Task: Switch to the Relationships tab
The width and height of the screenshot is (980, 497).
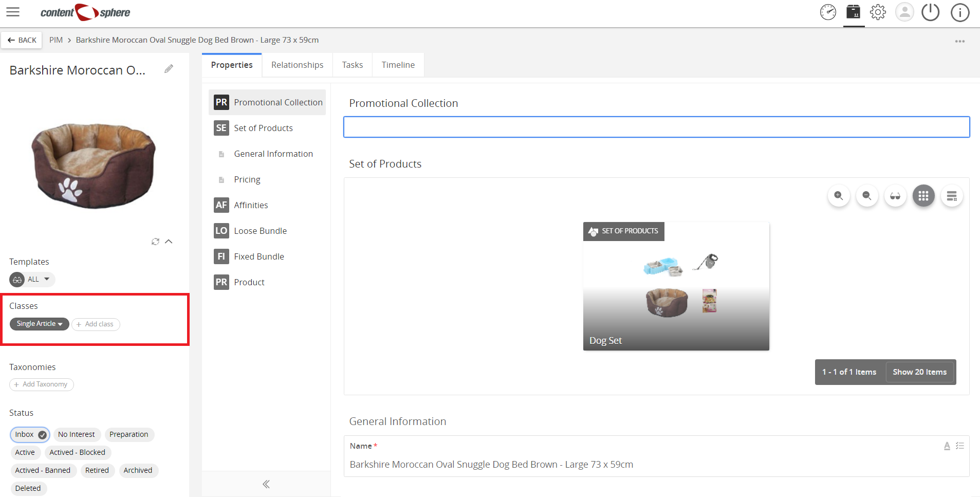Action: (297, 65)
